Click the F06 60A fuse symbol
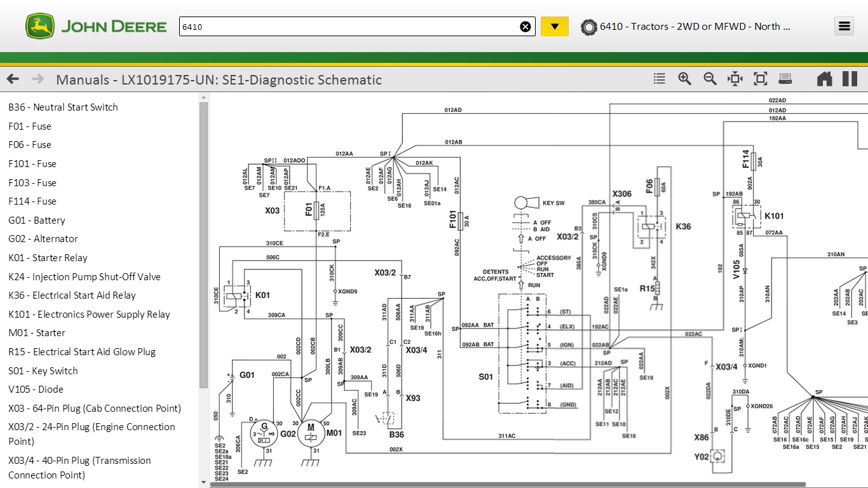The image size is (868, 488). (x=658, y=186)
